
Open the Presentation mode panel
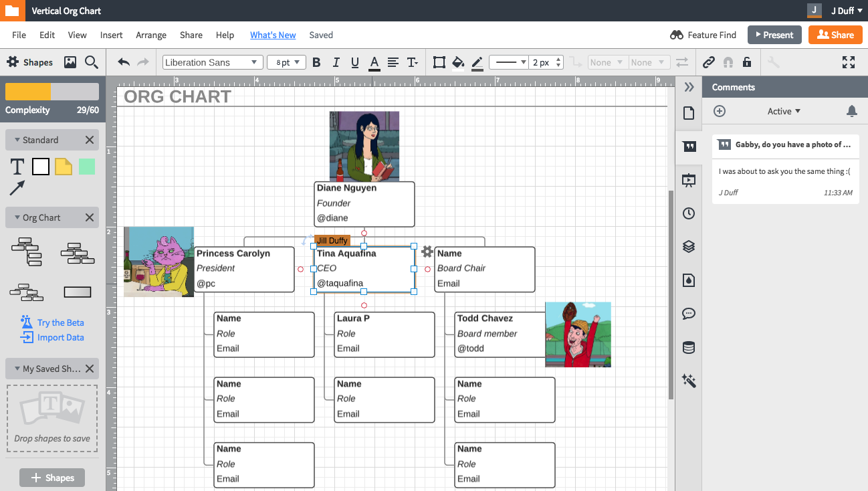[x=688, y=179]
